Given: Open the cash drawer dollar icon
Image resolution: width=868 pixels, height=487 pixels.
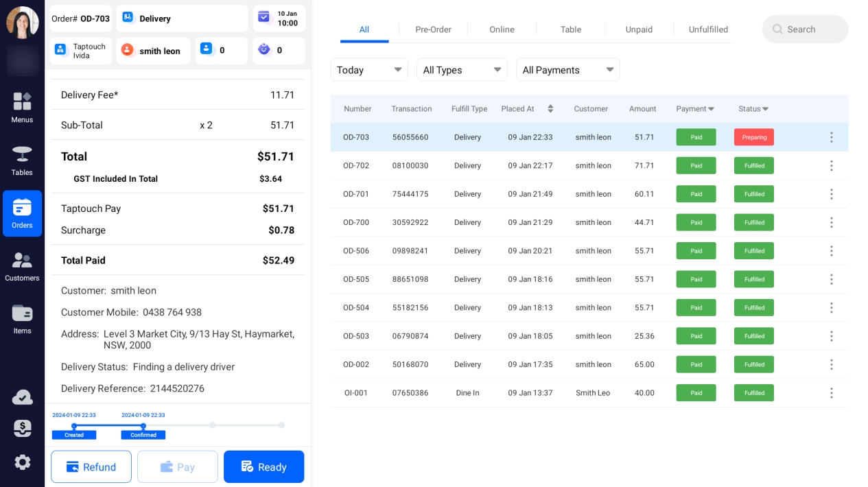Looking at the screenshot, I should 22,429.
